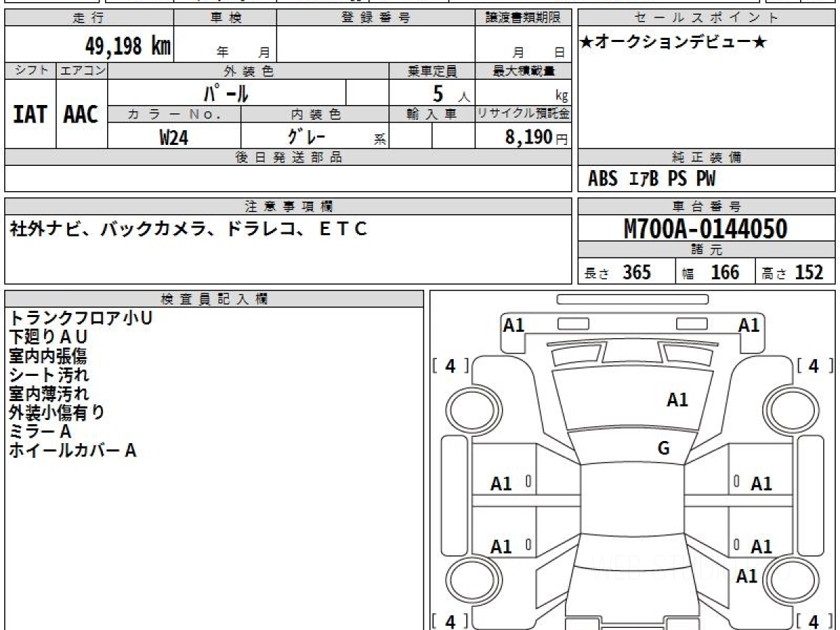The width and height of the screenshot is (840, 630).
Task: Select the color code W24
Action: [174, 137]
